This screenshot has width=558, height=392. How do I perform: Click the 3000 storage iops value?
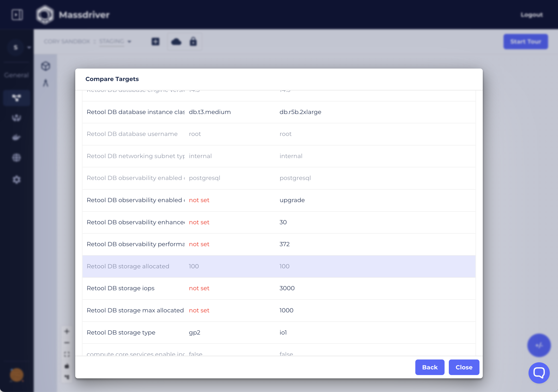[287, 288]
